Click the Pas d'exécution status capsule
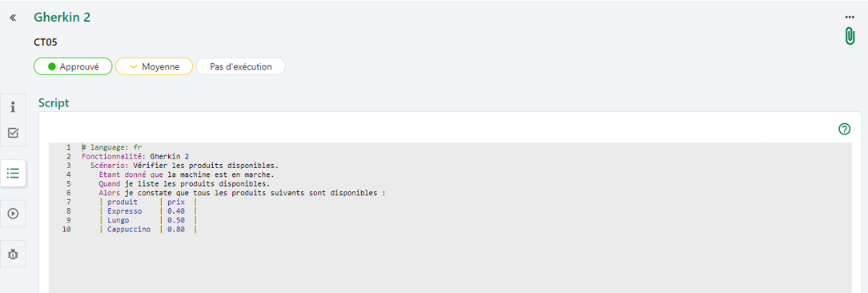Image resolution: width=868 pixels, height=293 pixels. coord(241,66)
